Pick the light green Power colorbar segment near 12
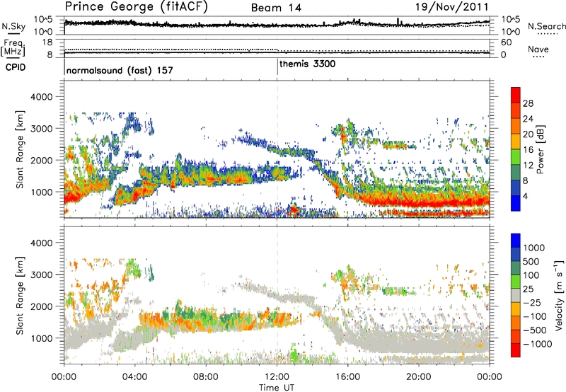This screenshot has height=392, width=566. pos(516,157)
